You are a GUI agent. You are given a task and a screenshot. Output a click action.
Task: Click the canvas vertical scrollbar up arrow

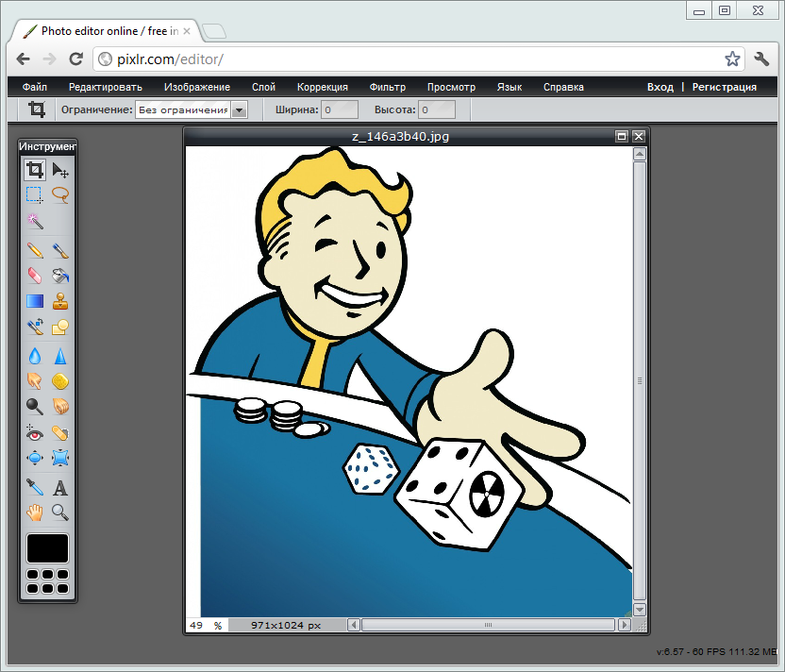click(640, 154)
